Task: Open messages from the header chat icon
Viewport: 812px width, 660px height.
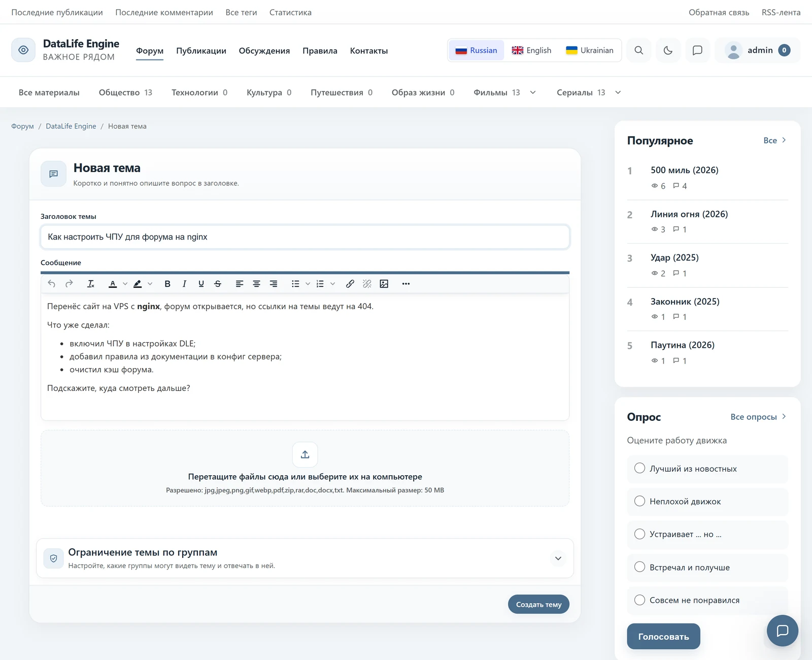Action: point(697,50)
